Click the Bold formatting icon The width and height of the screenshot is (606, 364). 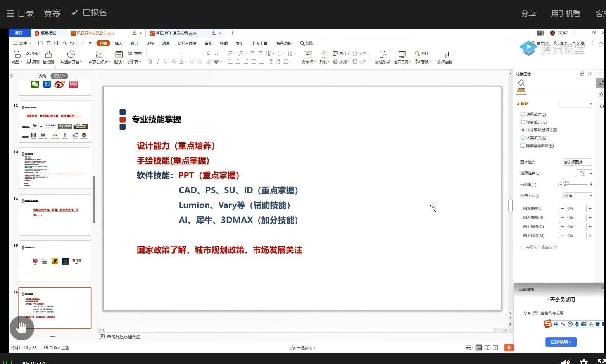(150, 62)
